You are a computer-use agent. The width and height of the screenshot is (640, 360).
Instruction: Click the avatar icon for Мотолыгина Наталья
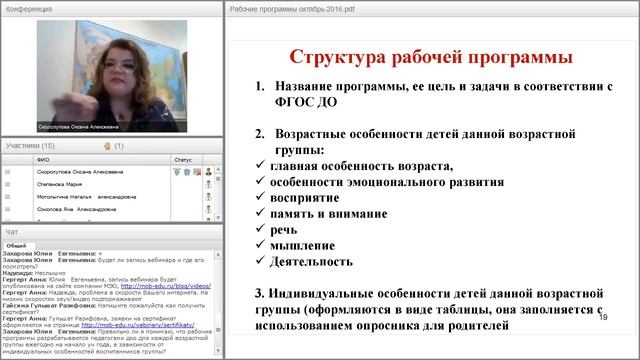209,197
